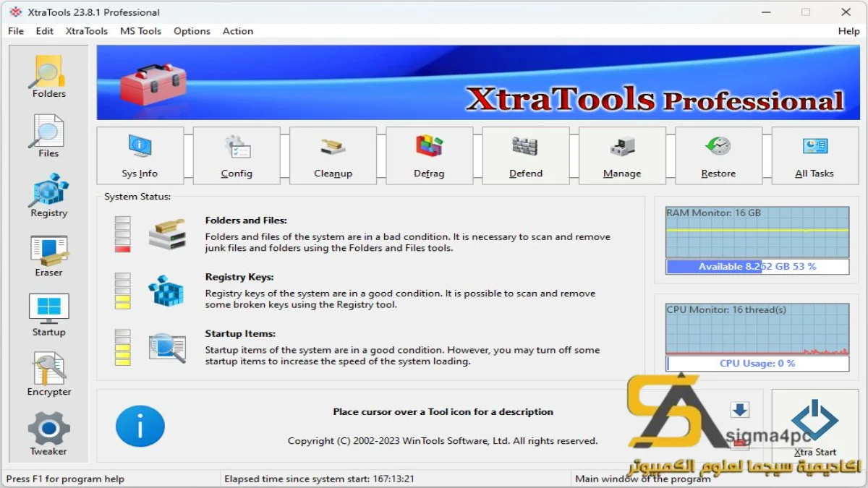
Task: Open the Startup tool in sidebar
Action: (48, 315)
